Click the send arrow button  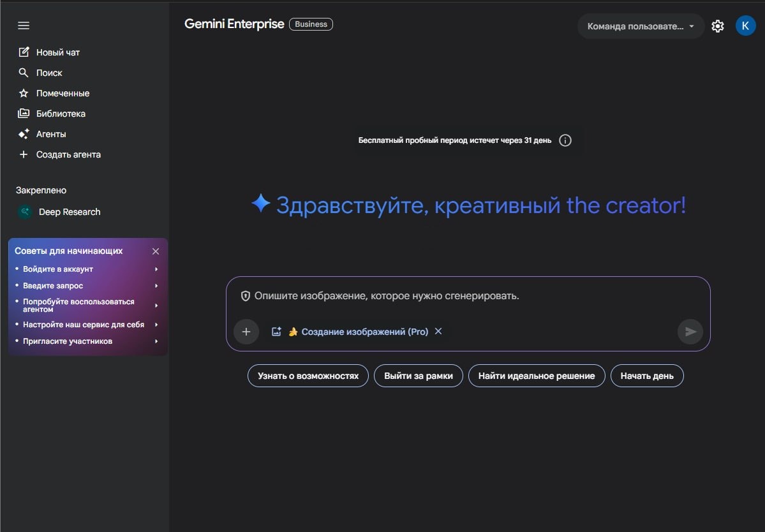[690, 332]
